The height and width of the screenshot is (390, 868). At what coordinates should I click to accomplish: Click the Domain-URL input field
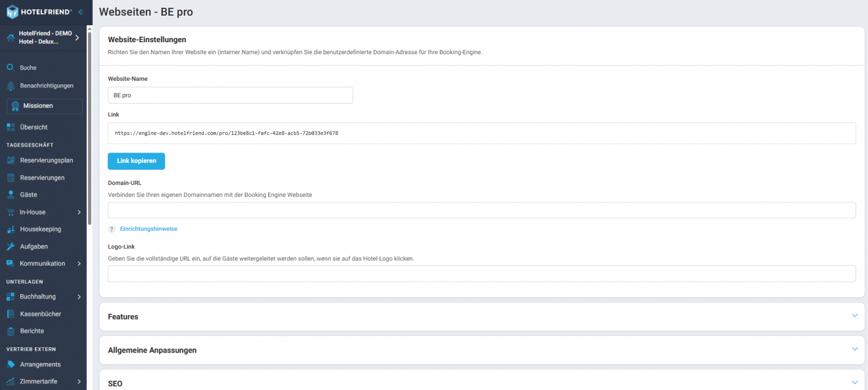coord(481,210)
